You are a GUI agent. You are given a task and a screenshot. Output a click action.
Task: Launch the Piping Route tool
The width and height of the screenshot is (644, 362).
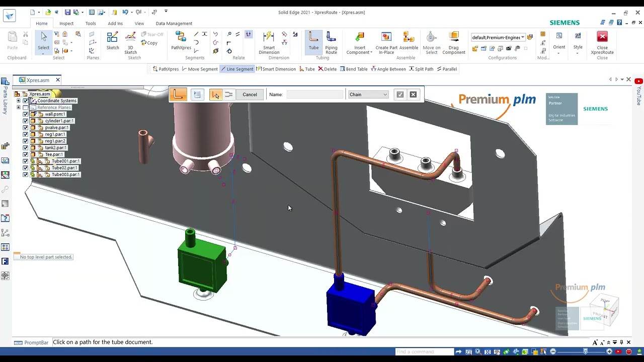[x=331, y=43]
